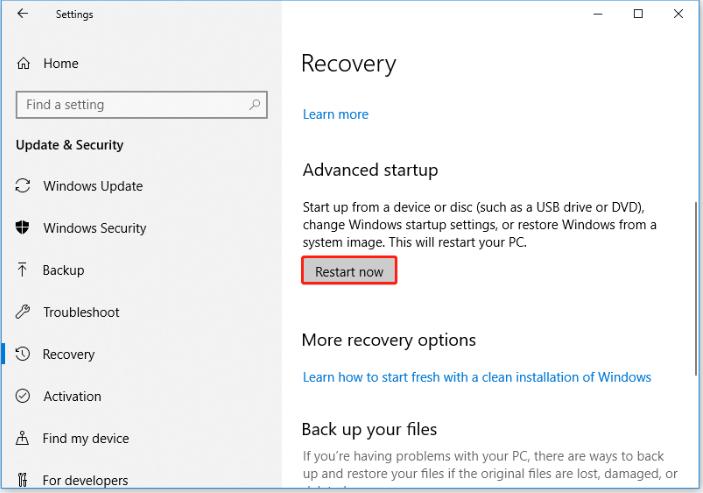Focus the Find a setting search box
The width and height of the screenshot is (703, 493).
(142, 105)
